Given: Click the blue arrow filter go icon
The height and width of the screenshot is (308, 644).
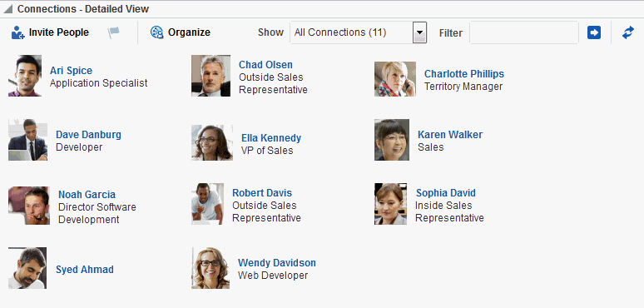Looking at the screenshot, I should tap(594, 32).
